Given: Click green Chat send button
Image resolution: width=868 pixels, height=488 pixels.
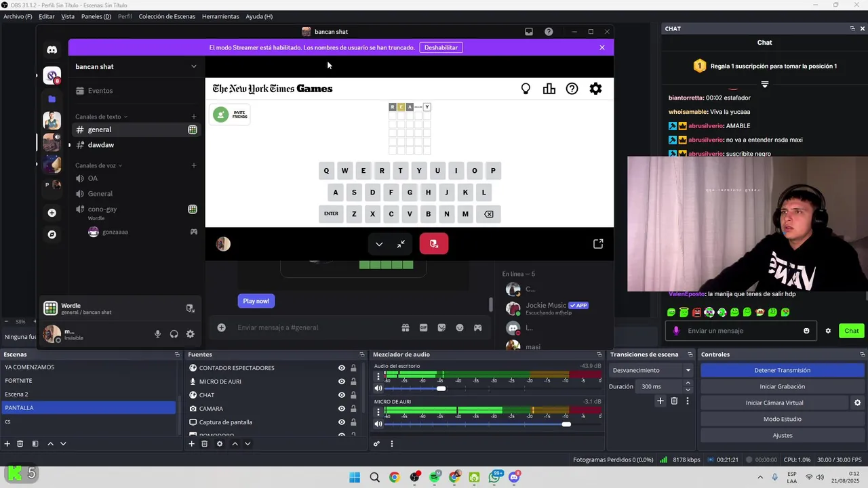Looking at the screenshot, I should 852,331.
